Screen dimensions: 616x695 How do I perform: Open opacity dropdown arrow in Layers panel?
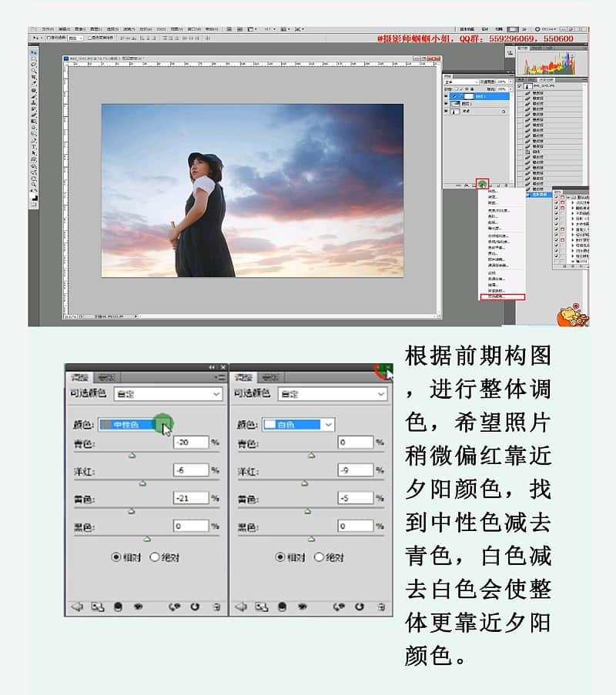511,82
